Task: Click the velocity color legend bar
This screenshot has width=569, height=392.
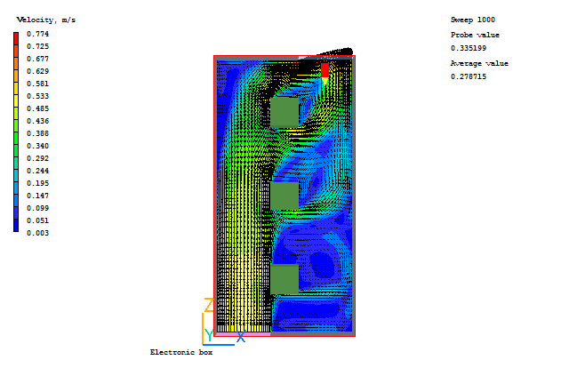Action: coord(16,132)
